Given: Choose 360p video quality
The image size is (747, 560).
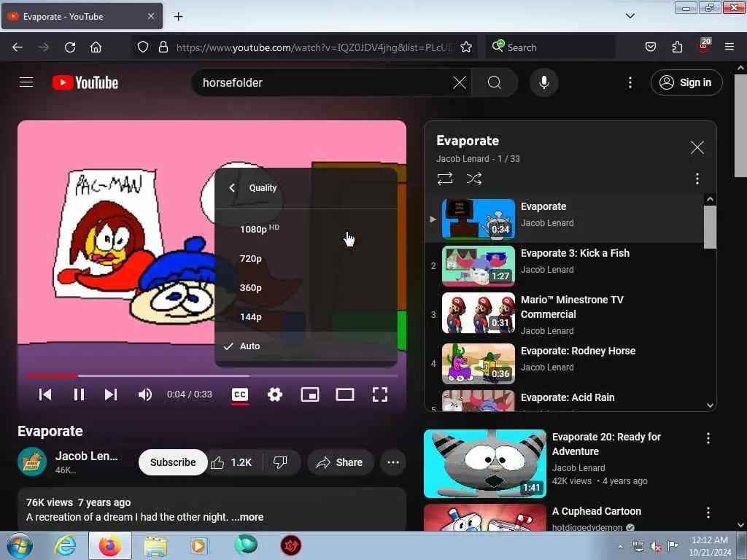Looking at the screenshot, I should coord(306,287).
